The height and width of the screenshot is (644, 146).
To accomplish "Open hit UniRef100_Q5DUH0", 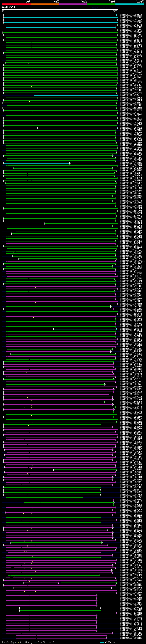I will click(131, 27).
